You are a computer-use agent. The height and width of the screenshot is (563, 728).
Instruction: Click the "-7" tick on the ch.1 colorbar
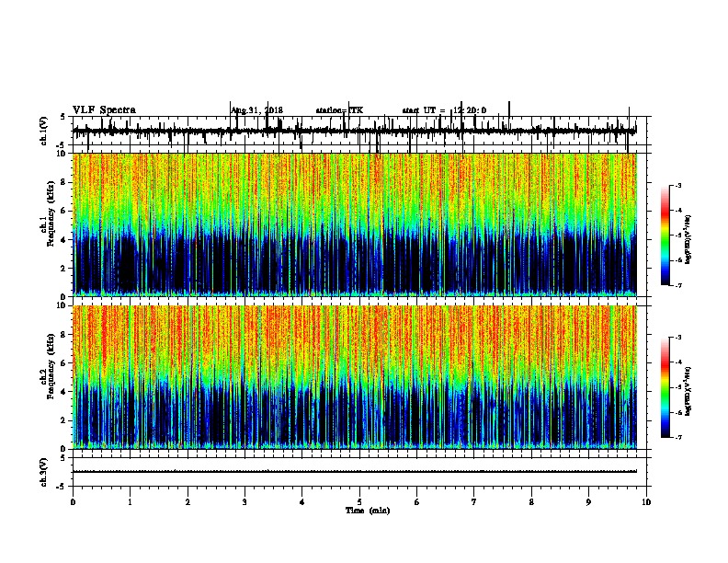tap(677, 285)
